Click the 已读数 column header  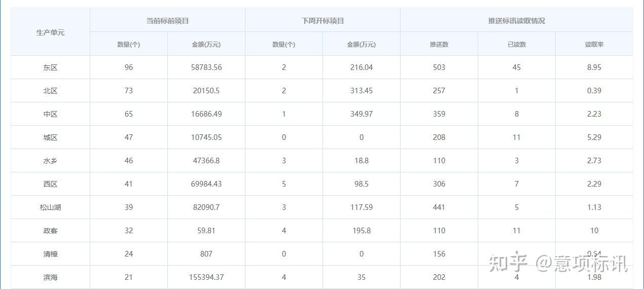(516, 44)
